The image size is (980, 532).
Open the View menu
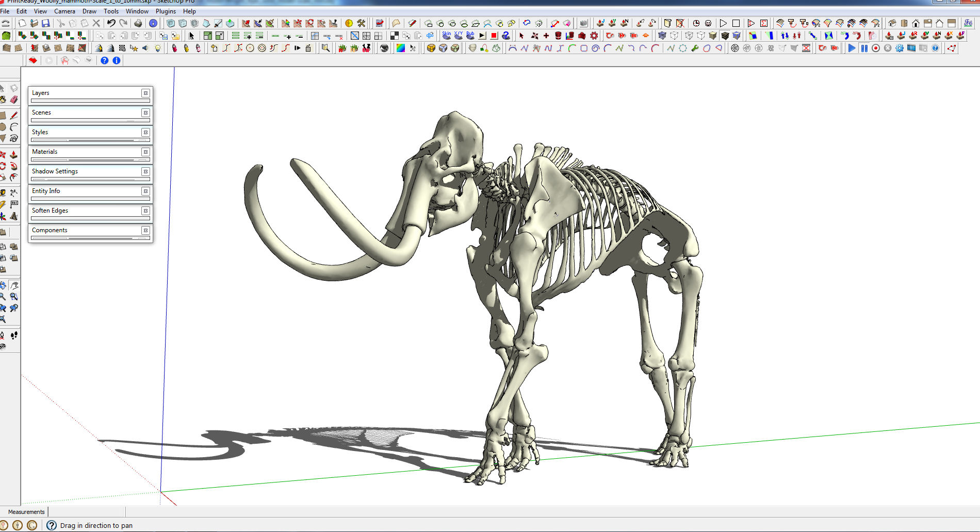pyautogui.click(x=40, y=11)
